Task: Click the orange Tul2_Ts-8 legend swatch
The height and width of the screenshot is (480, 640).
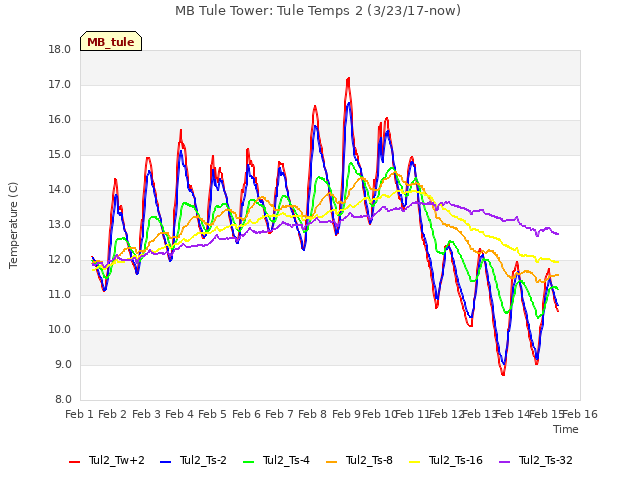Action: coord(331,462)
